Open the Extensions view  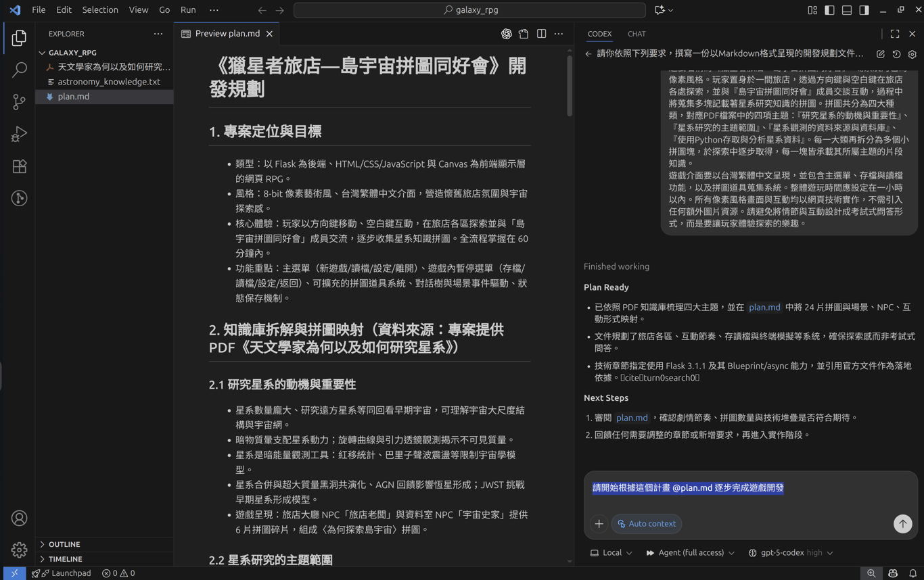coord(19,166)
